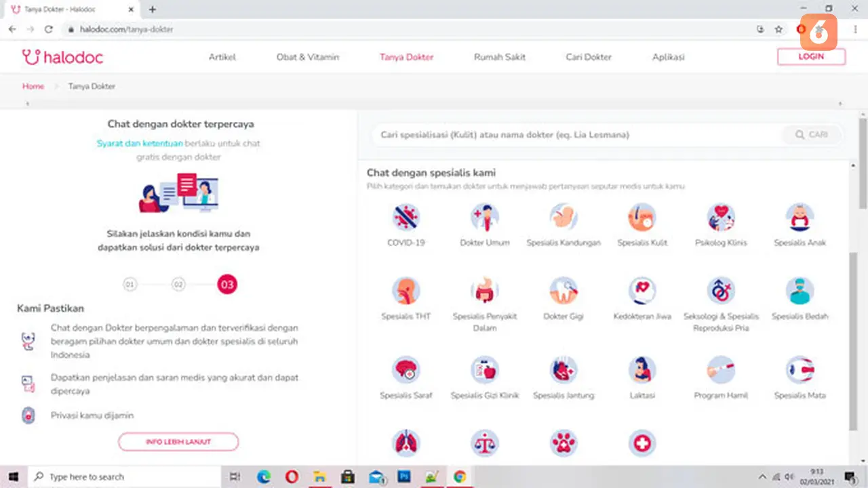Select the red medical cross icon
Image resolution: width=868 pixels, height=488 pixels.
[642, 444]
